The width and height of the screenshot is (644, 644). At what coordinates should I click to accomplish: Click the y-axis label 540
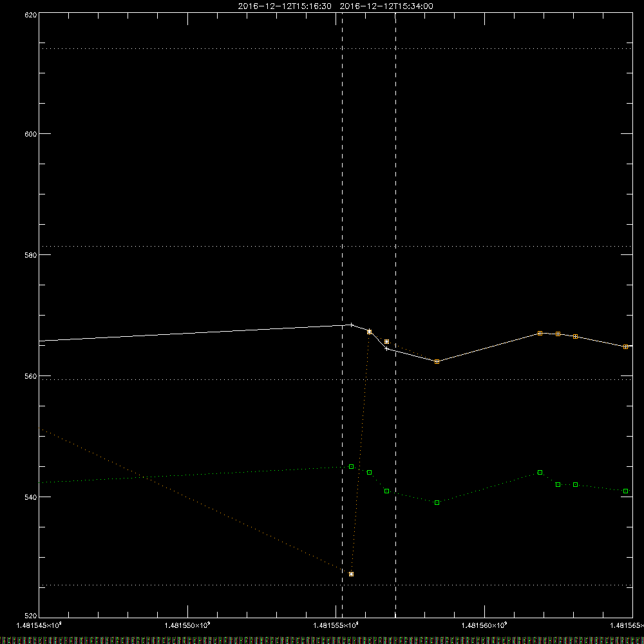tap(31, 497)
